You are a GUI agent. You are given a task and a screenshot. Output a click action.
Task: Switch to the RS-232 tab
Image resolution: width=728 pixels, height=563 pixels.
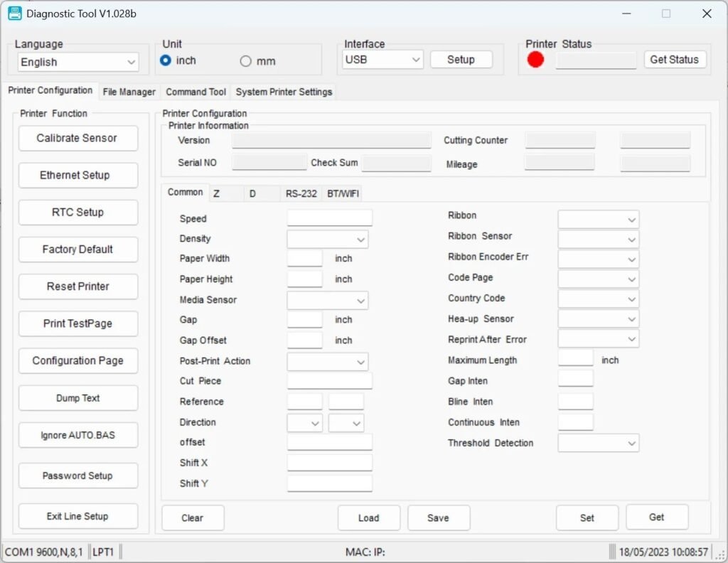click(301, 193)
